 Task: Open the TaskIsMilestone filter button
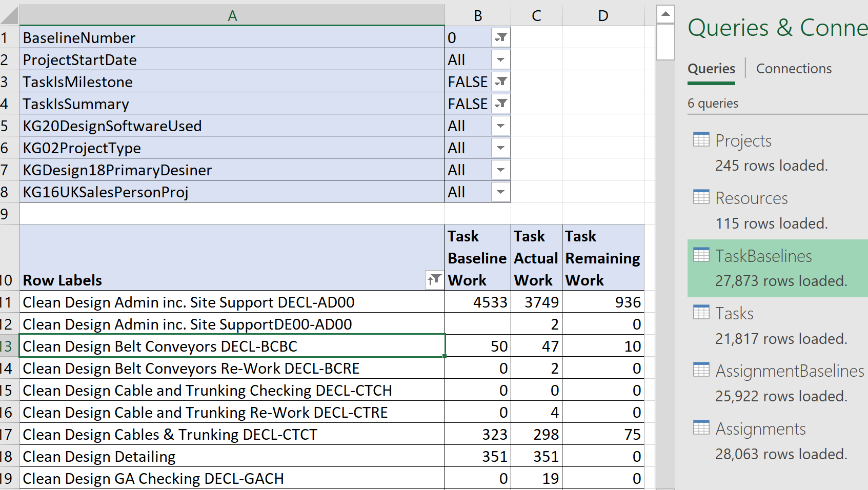pos(500,81)
